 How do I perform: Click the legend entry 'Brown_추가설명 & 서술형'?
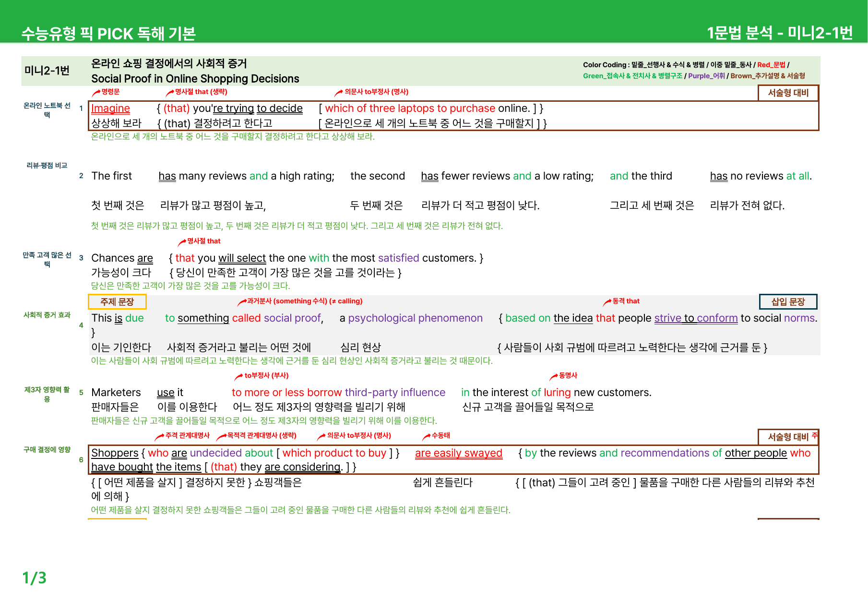[768, 76]
